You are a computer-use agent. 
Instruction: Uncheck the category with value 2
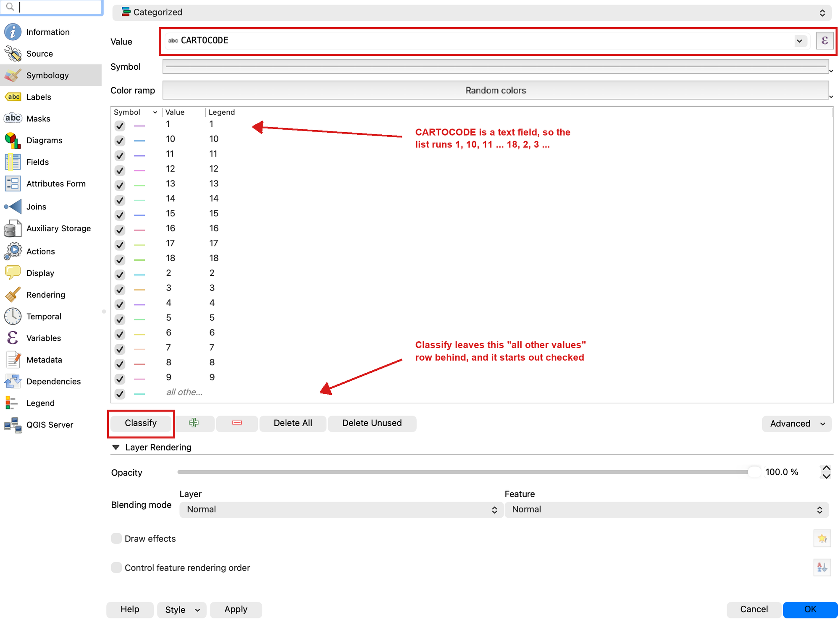point(120,275)
